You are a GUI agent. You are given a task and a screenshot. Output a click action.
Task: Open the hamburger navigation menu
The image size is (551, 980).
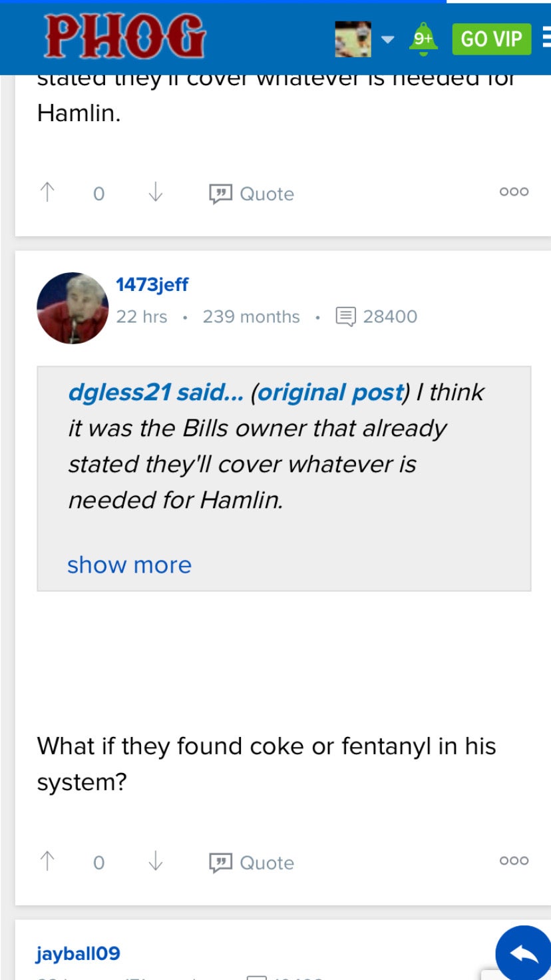click(x=546, y=38)
